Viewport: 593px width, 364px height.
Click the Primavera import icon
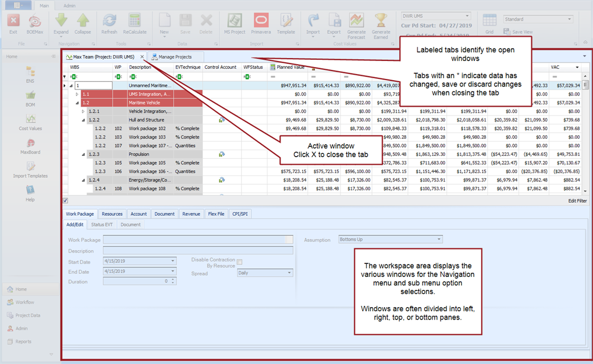(260, 23)
